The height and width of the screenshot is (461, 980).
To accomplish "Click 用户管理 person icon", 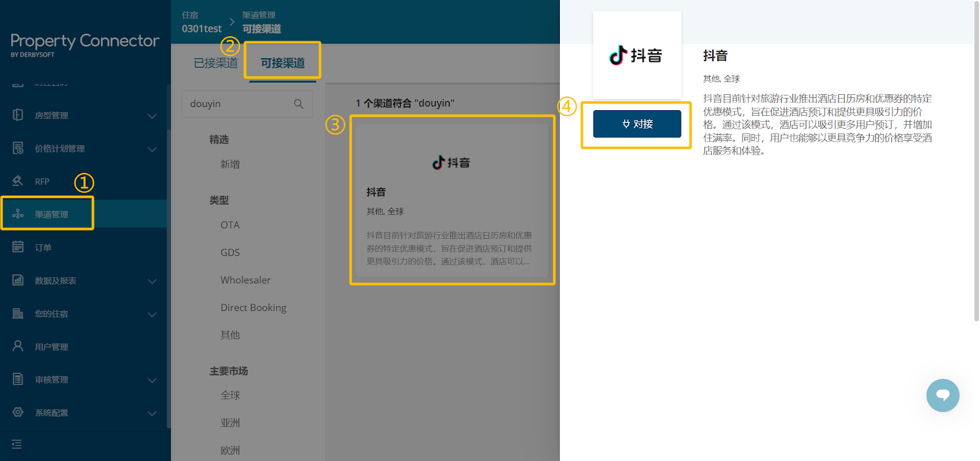I will [x=18, y=346].
